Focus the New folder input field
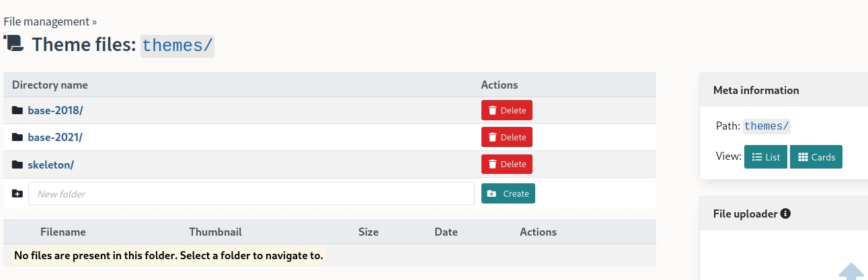Viewport: 868px width, 280px height. pyautogui.click(x=251, y=193)
